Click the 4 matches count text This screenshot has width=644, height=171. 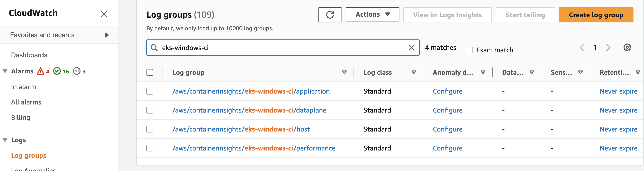pyautogui.click(x=441, y=48)
